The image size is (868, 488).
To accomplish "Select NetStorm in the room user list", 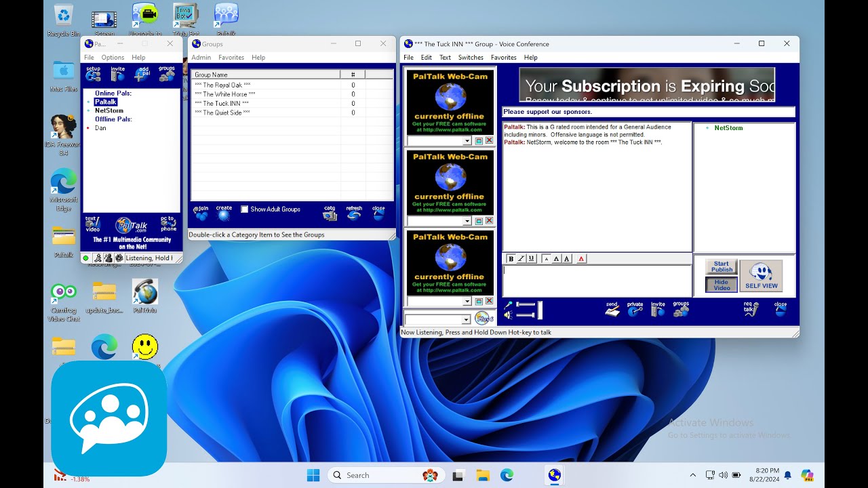I will tap(728, 128).
